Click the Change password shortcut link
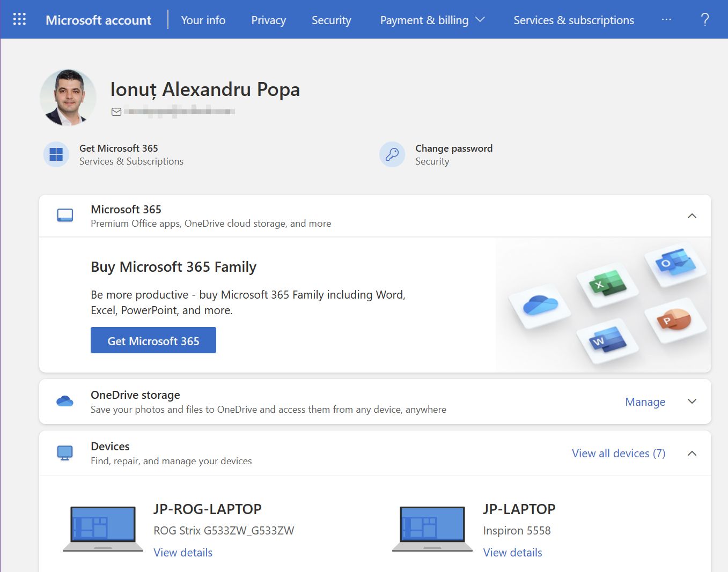This screenshot has width=728, height=572. (454, 148)
